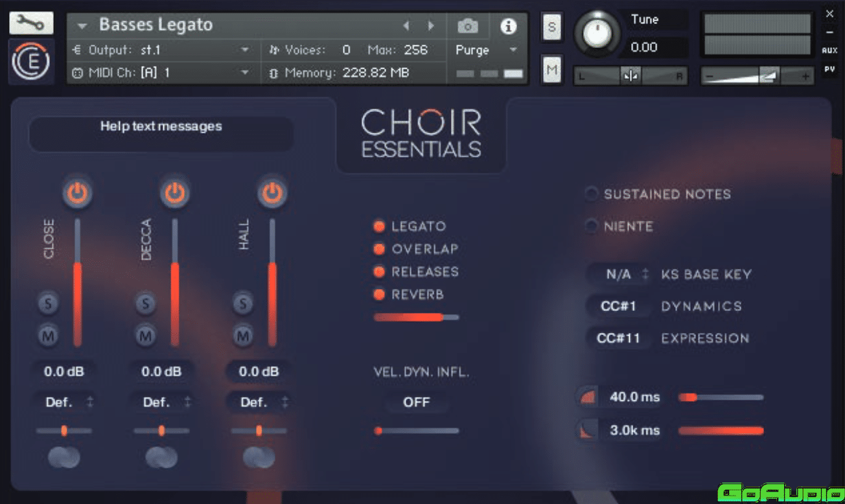Image resolution: width=845 pixels, height=504 pixels.
Task: Click the CC#1 DYNAMICS assignment box
Action: [x=619, y=306]
